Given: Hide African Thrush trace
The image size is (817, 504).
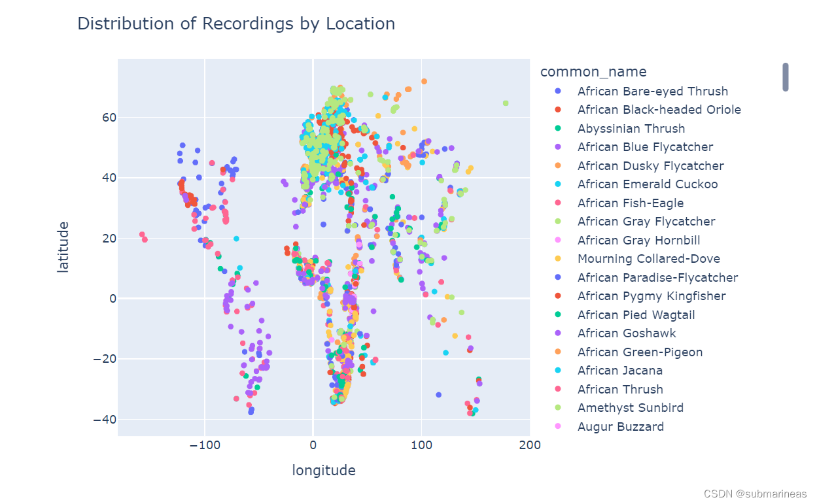Looking at the screenshot, I should [608, 389].
